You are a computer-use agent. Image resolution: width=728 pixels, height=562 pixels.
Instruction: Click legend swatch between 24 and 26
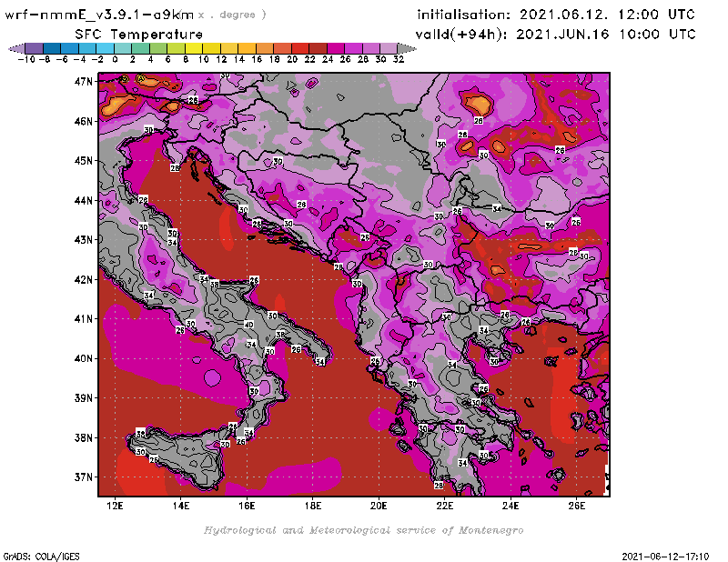point(335,48)
